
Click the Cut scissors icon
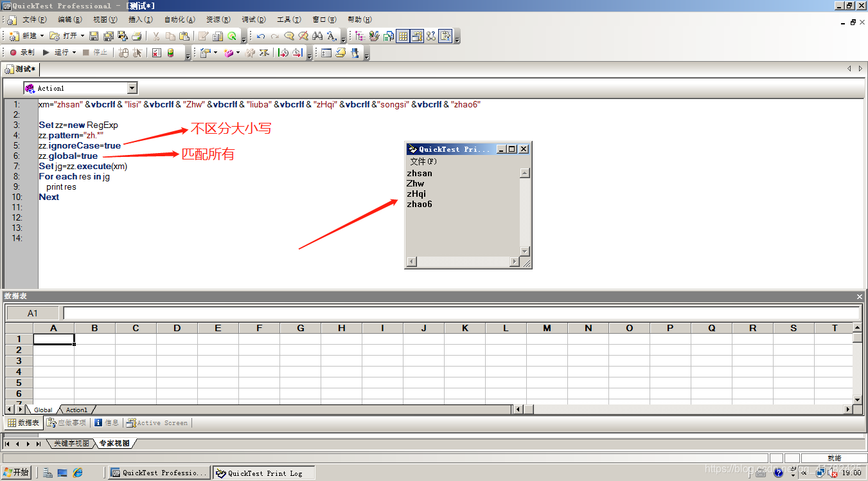click(156, 36)
